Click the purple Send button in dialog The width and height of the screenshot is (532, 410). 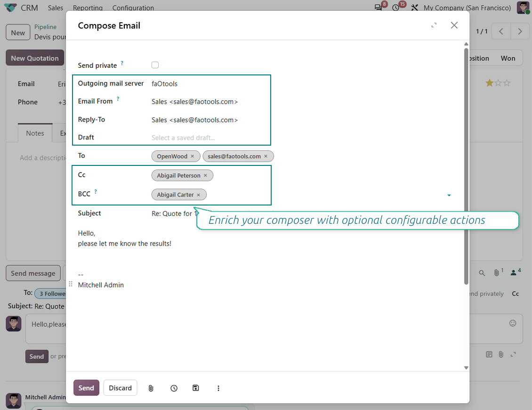coord(86,388)
